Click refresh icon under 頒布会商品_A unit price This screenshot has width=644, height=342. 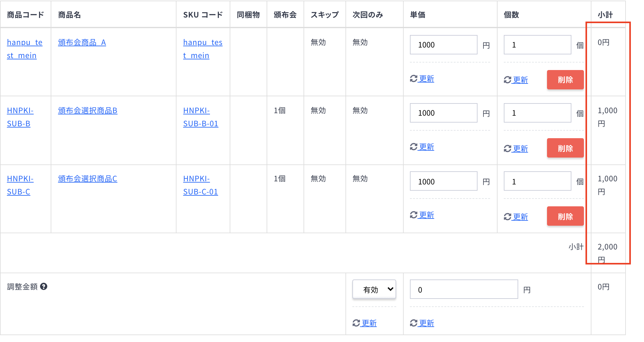pyautogui.click(x=414, y=79)
